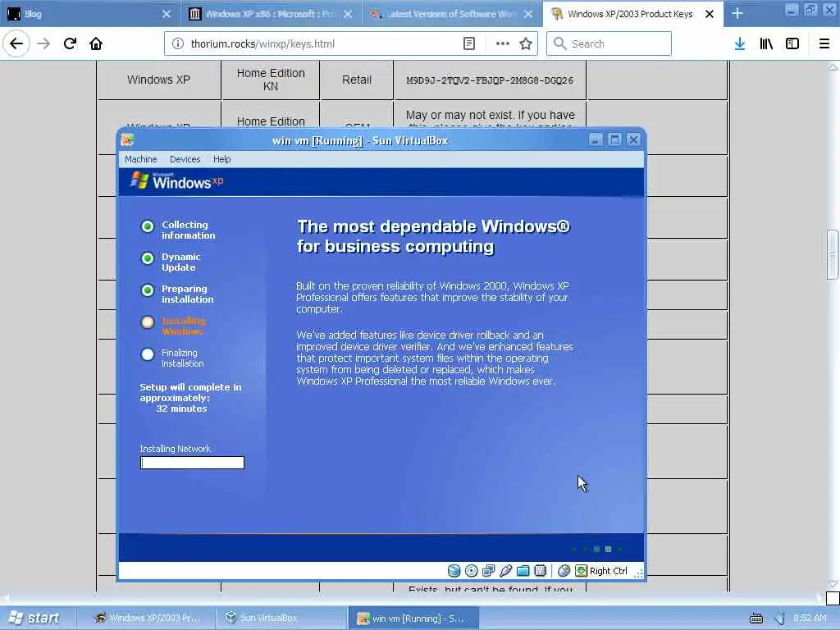This screenshot has width=840, height=630.
Task: Click the VirtualBox window resize grip
Action: (x=638, y=573)
